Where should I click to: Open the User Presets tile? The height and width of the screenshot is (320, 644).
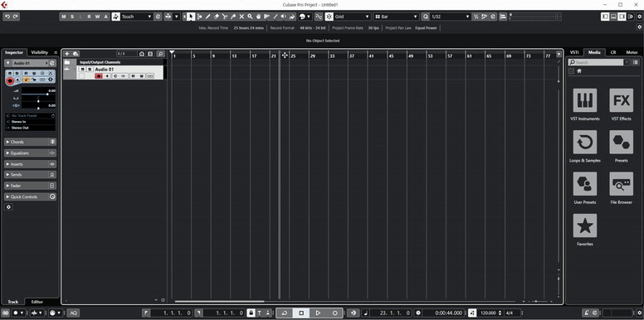(x=585, y=184)
